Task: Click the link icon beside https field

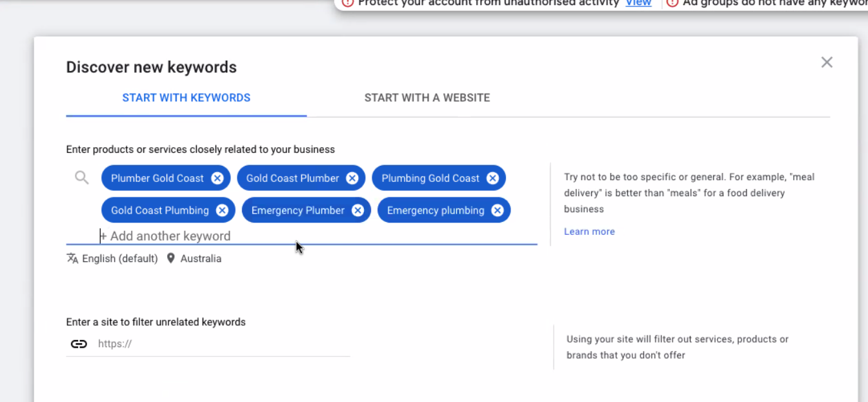Action: tap(79, 344)
